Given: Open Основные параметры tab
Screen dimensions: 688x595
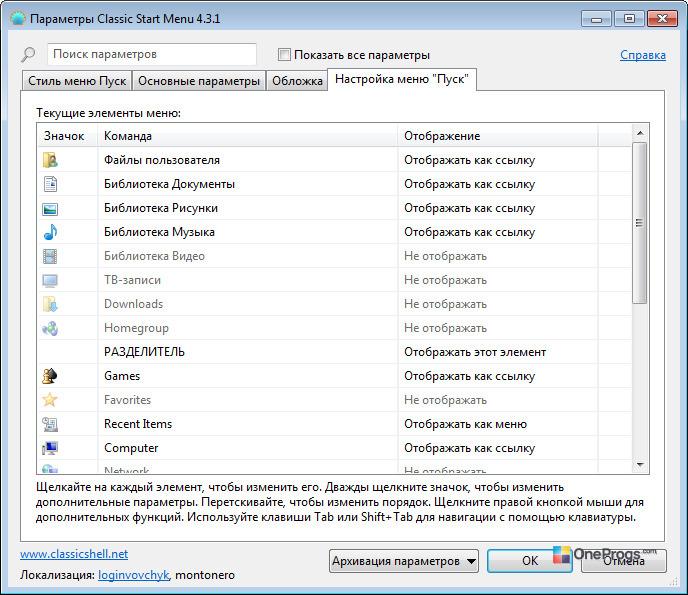Looking at the screenshot, I should click(x=199, y=81).
